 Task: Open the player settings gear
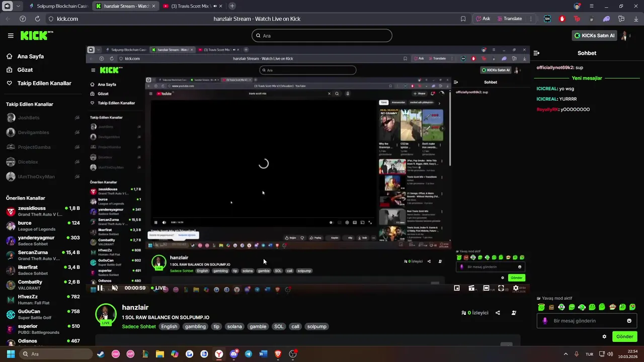coord(516,288)
